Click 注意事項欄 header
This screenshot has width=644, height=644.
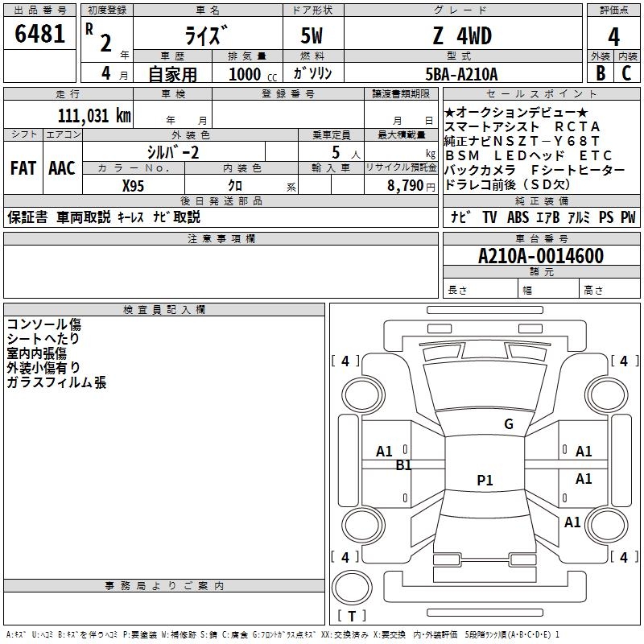pos(221,238)
